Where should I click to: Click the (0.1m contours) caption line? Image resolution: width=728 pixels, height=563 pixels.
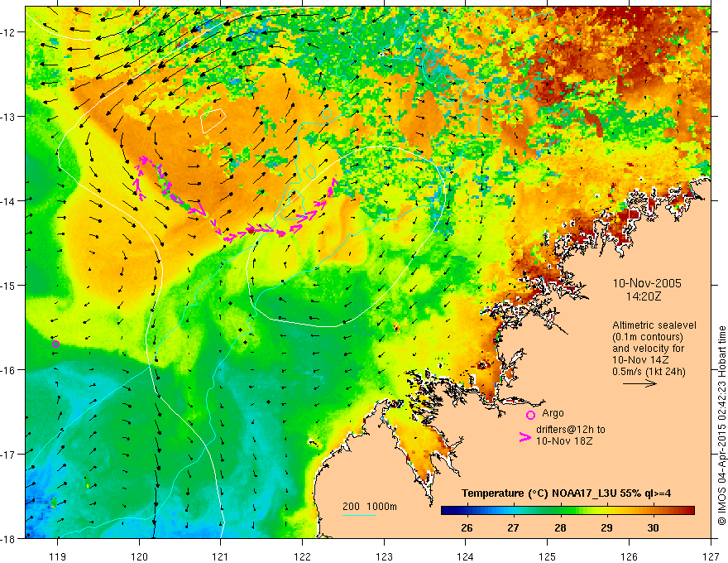pos(648,337)
